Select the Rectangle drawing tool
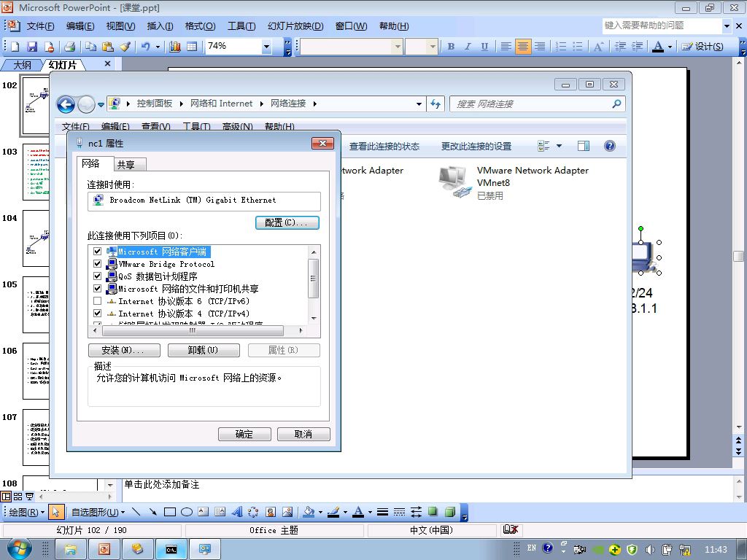 [169, 512]
